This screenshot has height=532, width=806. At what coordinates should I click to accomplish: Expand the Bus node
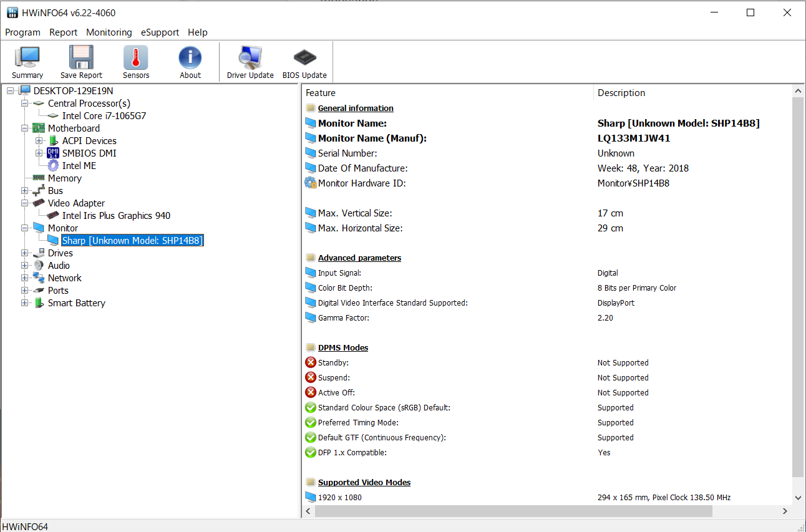pyautogui.click(x=24, y=191)
